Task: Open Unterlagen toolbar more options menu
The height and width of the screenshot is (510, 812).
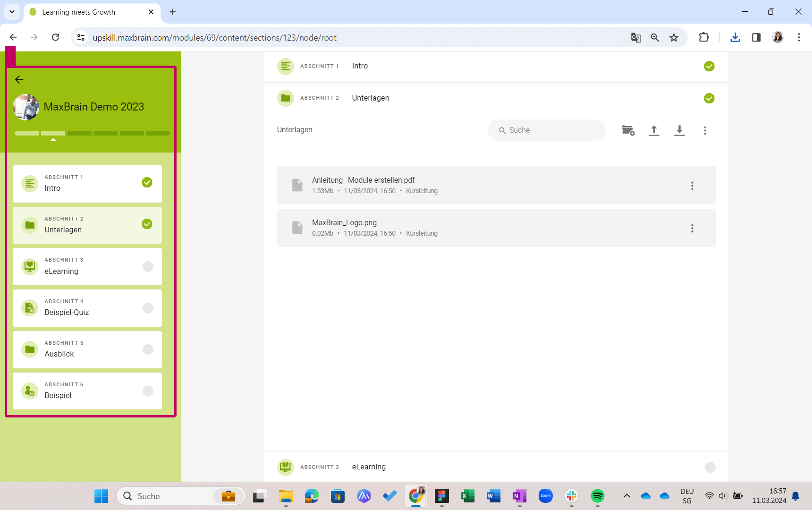Action: point(705,130)
